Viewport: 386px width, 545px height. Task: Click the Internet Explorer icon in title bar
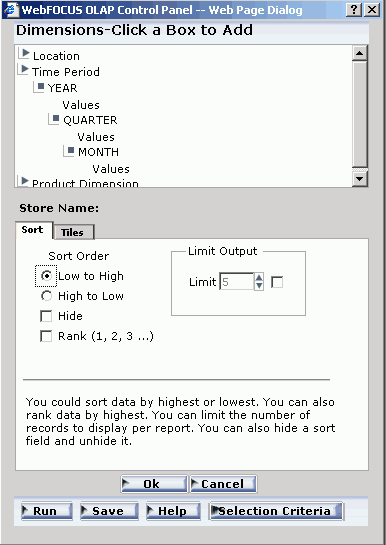tap(10, 10)
